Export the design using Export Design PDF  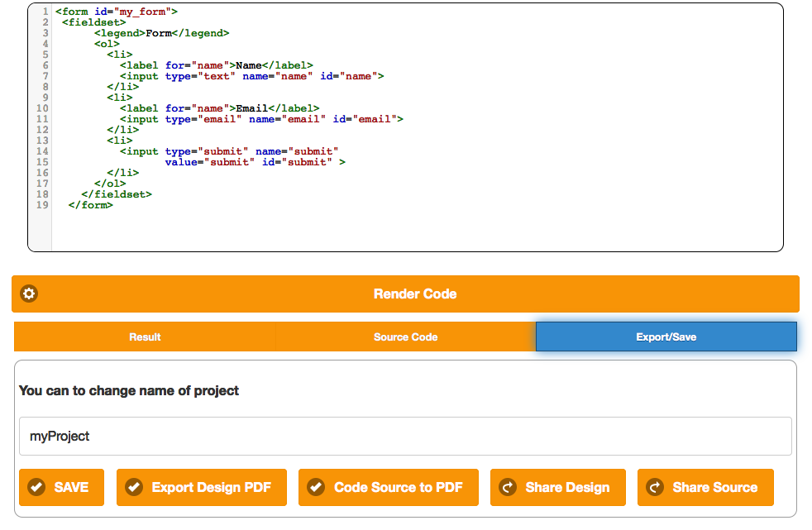pyautogui.click(x=201, y=487)
